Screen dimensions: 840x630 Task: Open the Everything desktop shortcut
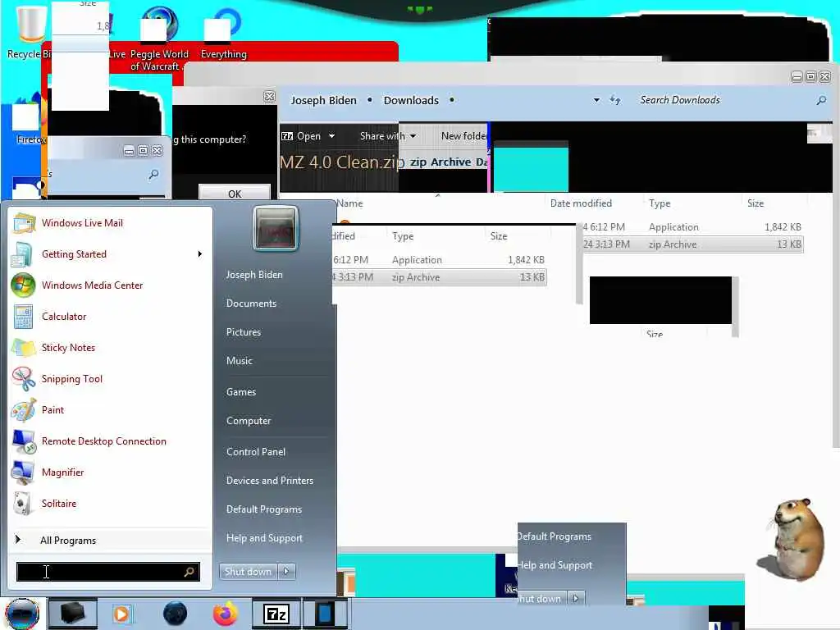(x=223, y=33)
